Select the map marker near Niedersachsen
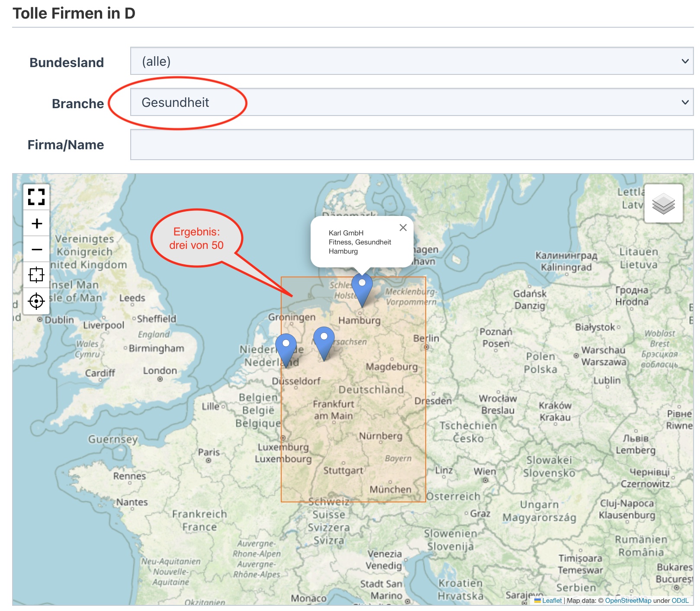Viewport: 700px width, 611px height. coord(324,344)
